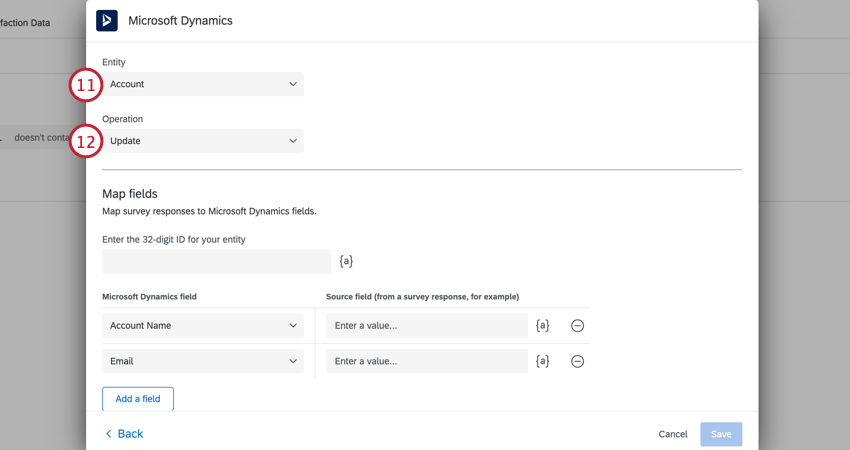Expand the Email field dropdown
Image resolution: width=850 pixels, height=450 pixels.
203,361
